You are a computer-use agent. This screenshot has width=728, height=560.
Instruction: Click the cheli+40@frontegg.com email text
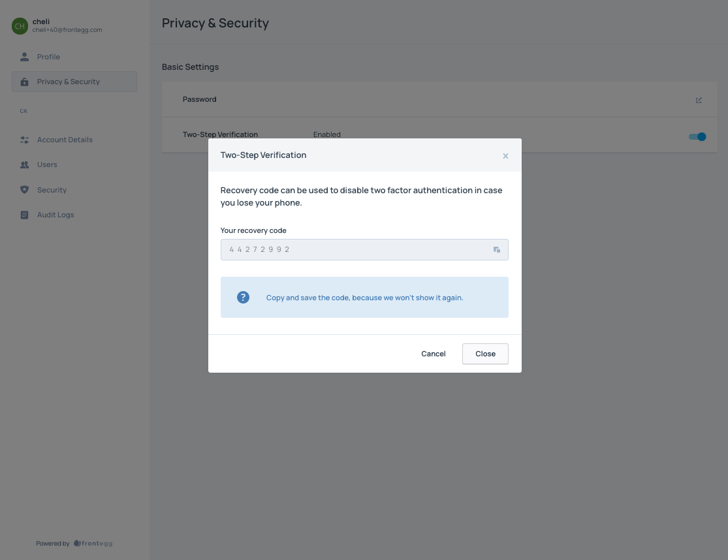coord(67,29)
